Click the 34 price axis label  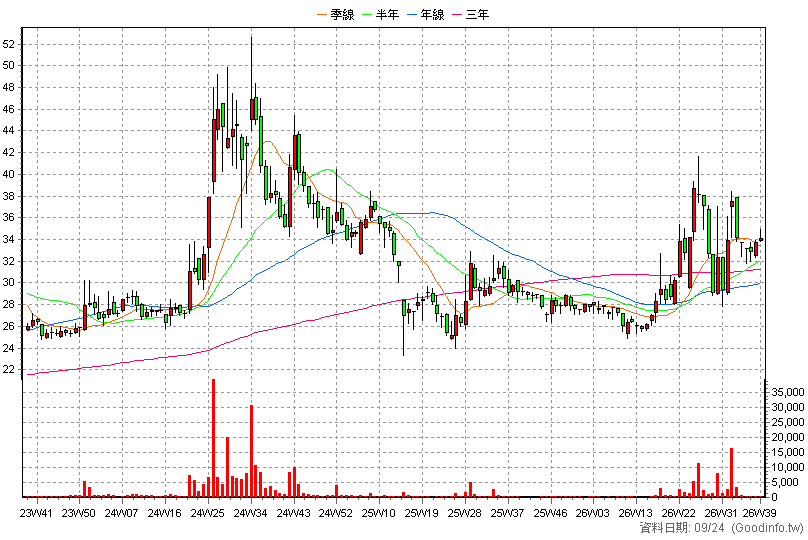point(8,240)
